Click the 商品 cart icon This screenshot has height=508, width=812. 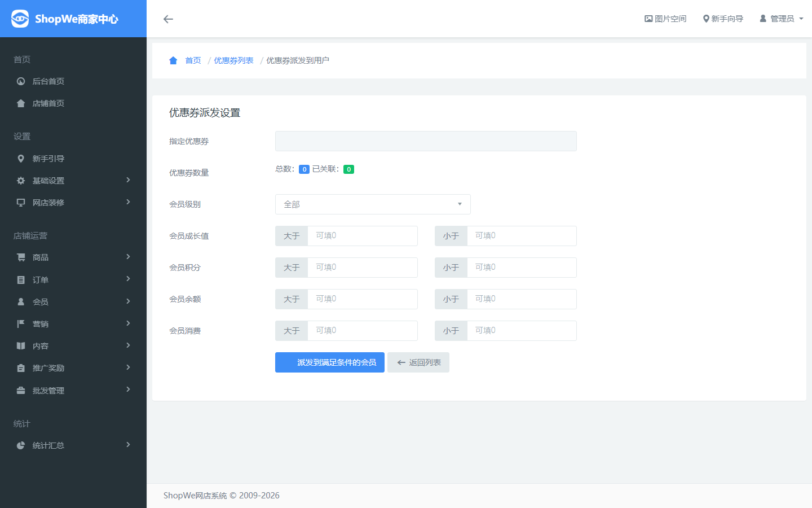21,257
